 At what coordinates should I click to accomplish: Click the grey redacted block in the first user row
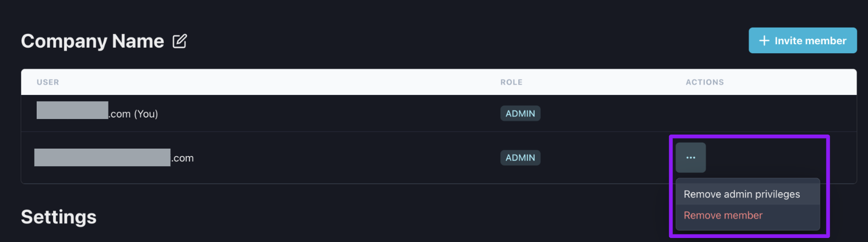(x=72, y=110)
